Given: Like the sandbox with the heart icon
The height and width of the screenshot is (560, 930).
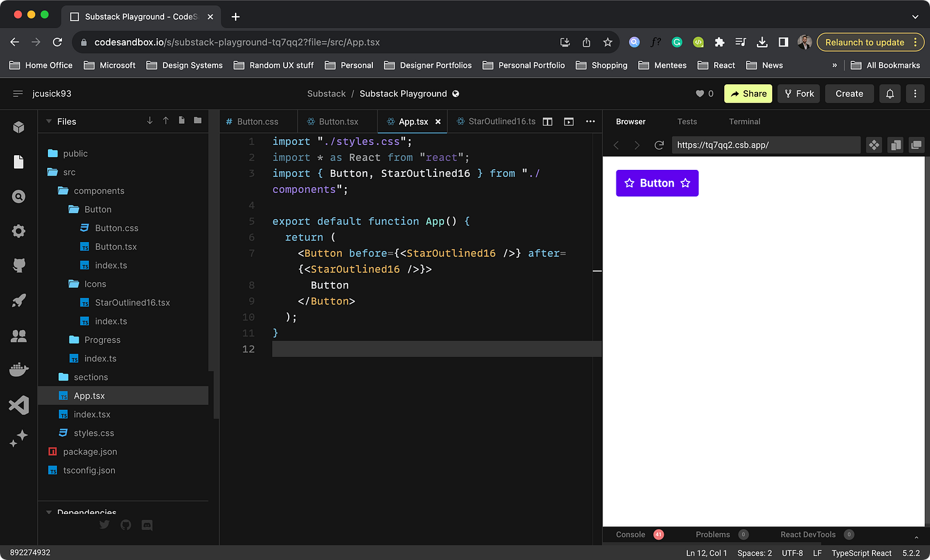Looking at the screenshot, I should [699, 94].
